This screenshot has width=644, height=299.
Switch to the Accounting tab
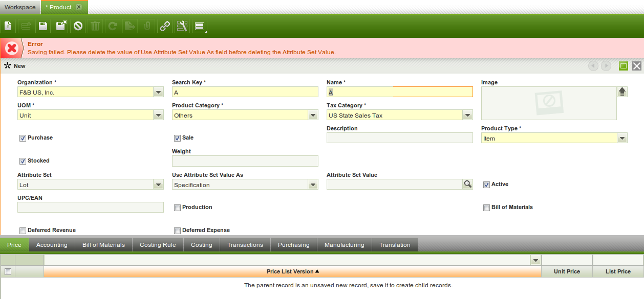[52, 245]
